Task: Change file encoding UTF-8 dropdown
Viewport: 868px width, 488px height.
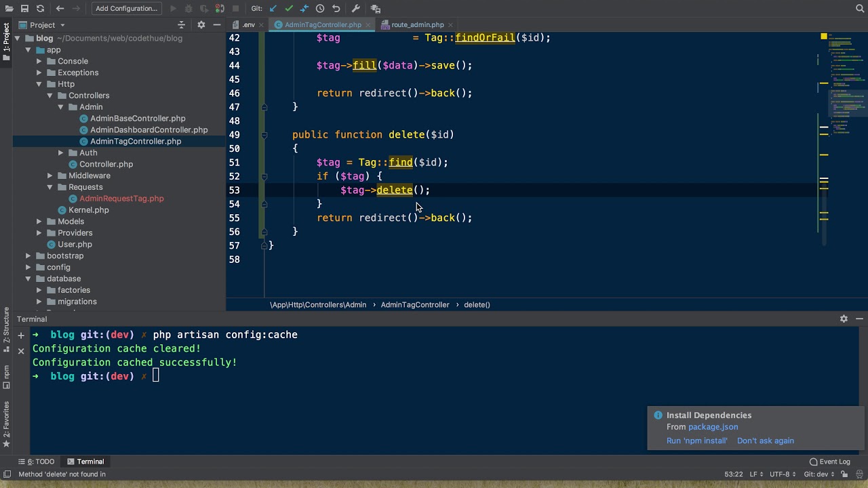Action: (783, 474)
